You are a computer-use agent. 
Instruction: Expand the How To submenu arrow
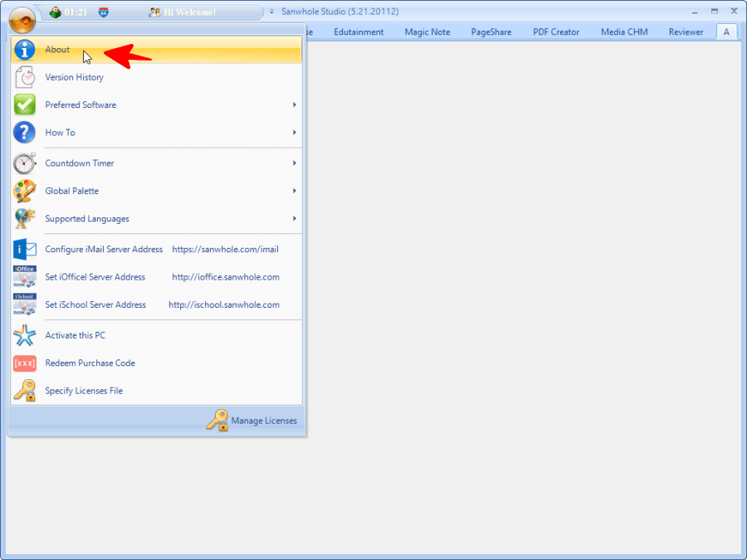[x=295, y=133]
